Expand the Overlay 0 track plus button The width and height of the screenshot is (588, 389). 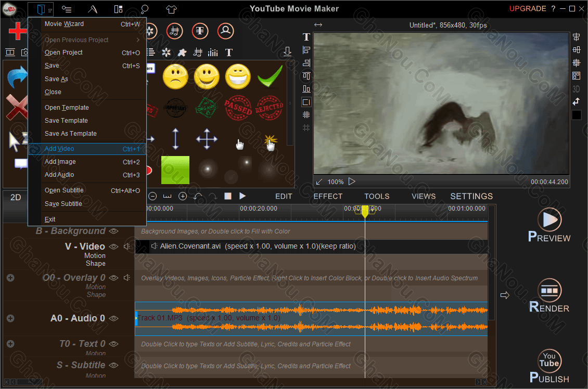click(x=10, y=278)
